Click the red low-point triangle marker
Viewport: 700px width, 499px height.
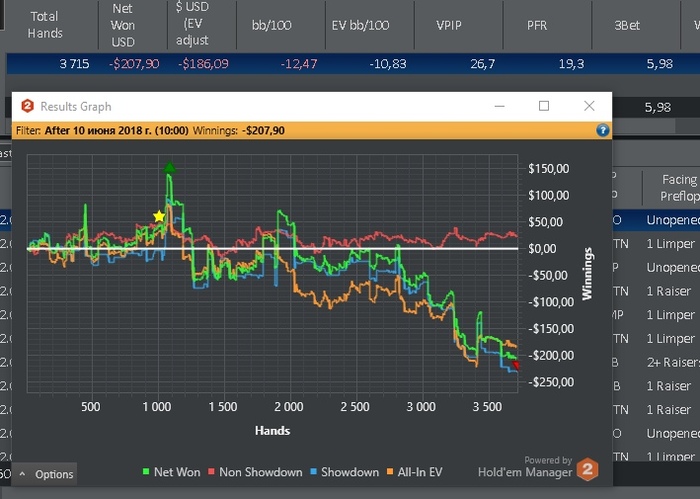[x=516, y=366]
